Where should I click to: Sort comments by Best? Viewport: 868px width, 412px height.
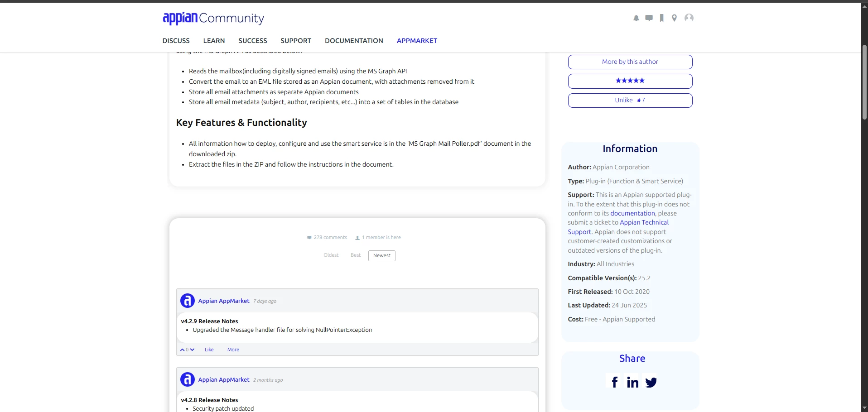click(356, 255)
